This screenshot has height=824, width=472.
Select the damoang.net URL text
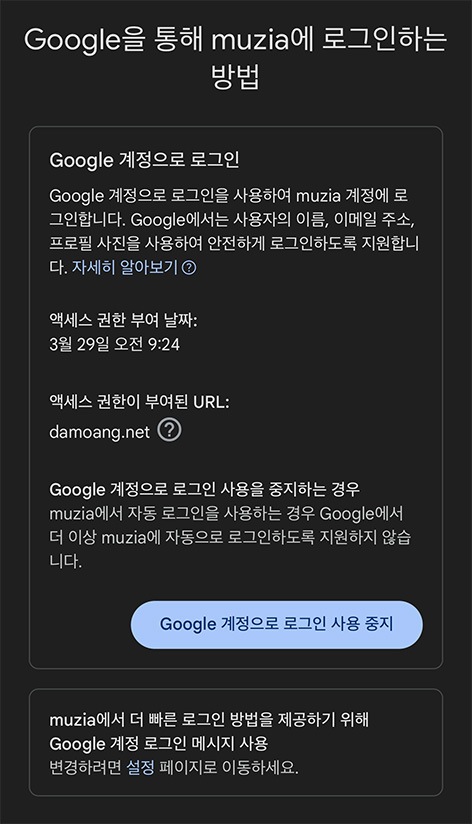99,432
